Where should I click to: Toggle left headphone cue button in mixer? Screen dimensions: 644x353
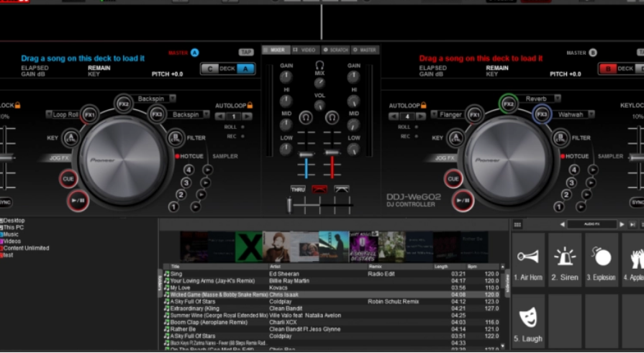306,118
